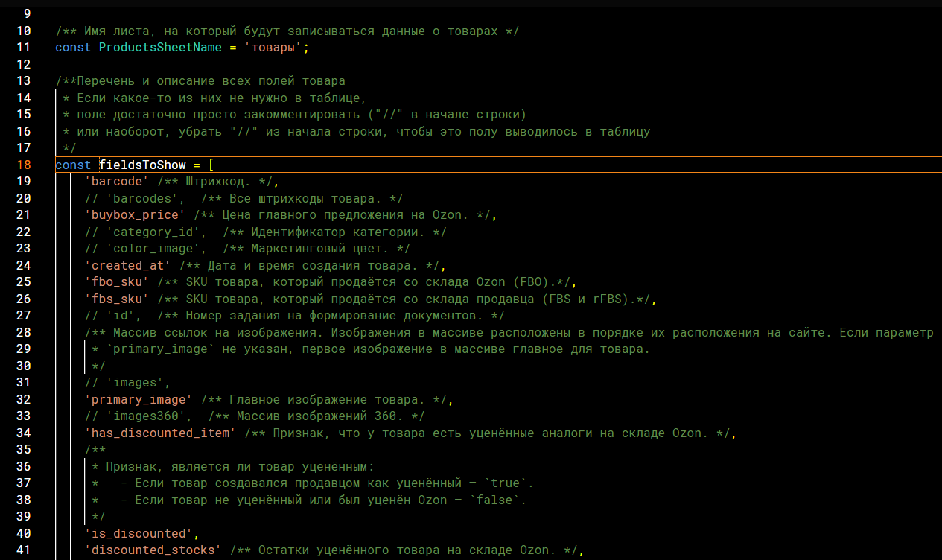This screenshot has width=942, height=560.
Task: Click line number 35 in the gutter
Action: click(24, 450)
